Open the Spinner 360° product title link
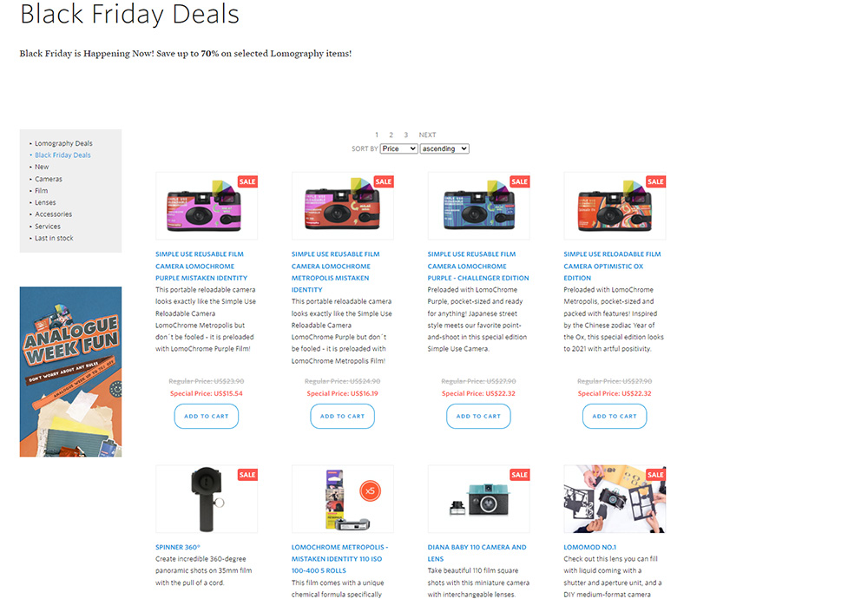This screenshot has height=599, width=868. click(178, 547)
